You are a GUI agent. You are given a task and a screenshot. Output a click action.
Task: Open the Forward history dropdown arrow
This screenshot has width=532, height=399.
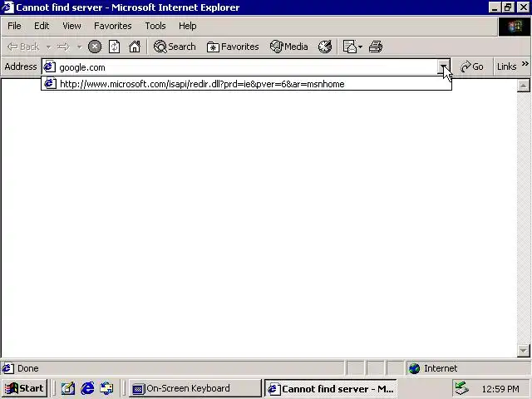80,47
